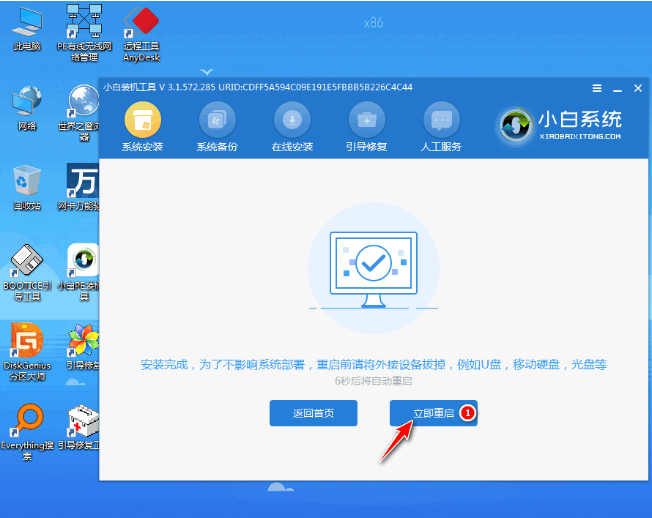Minimize the 小白装机工具 window
The width and height of the screenshot is (652, 518).
(x=616, y=88)
